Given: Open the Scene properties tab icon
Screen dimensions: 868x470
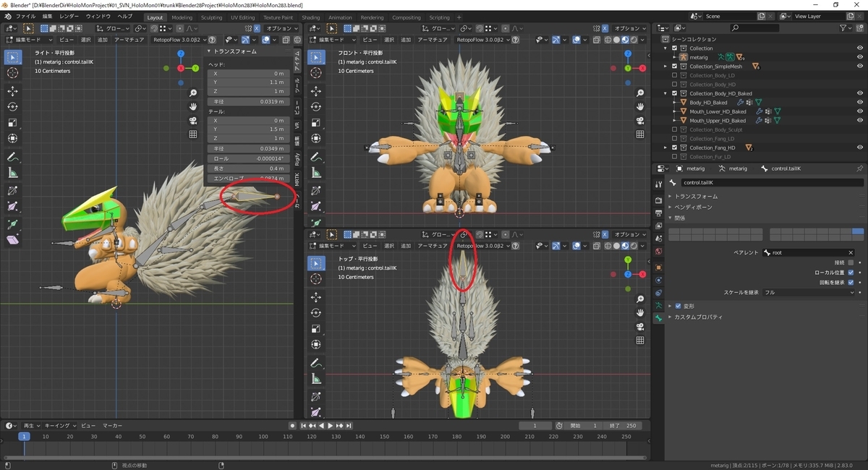Looking at the screenshot, I should (x=658, y=238).
